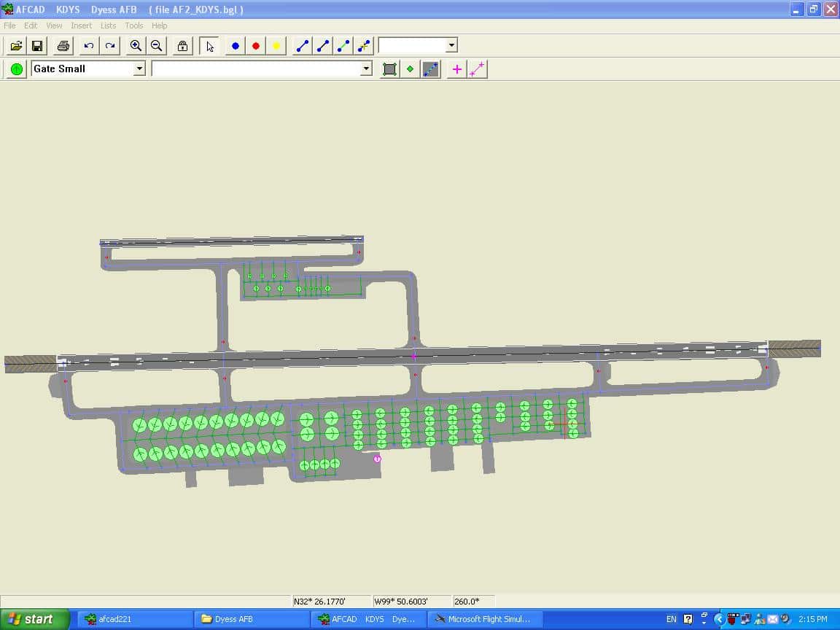Image resolution: width=840 pixels, height=630 pixels.
Task: Open the Lists menu
Action: [108, 26]
